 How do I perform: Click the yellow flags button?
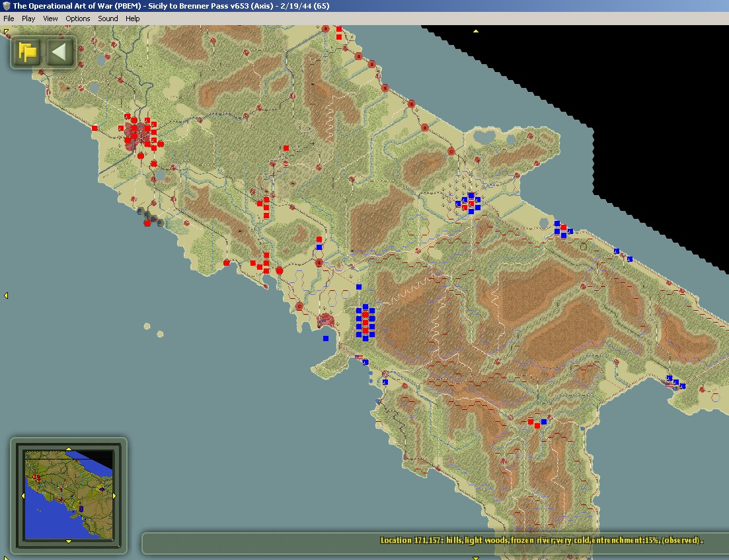point(28,52)
